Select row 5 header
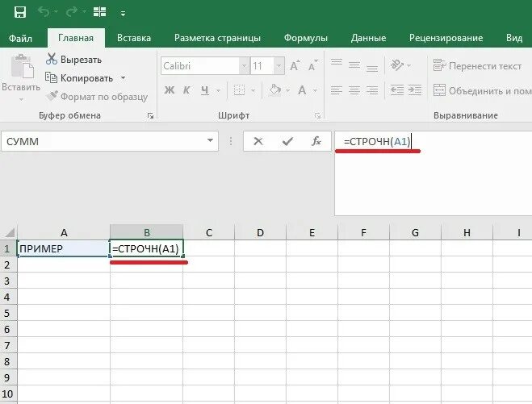This screenshot has height=404, width=532. [8, 313]
